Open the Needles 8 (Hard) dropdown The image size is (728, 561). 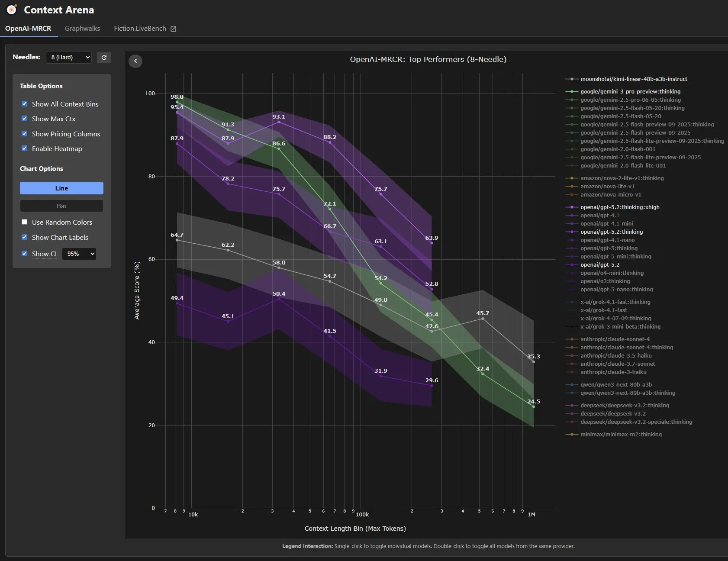(x=69, y=57)
